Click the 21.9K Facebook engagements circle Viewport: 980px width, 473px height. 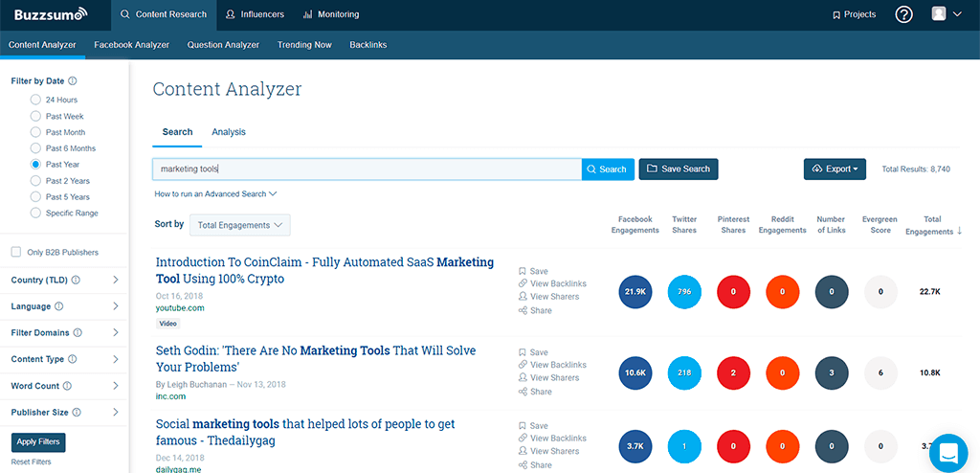(635, 292)
